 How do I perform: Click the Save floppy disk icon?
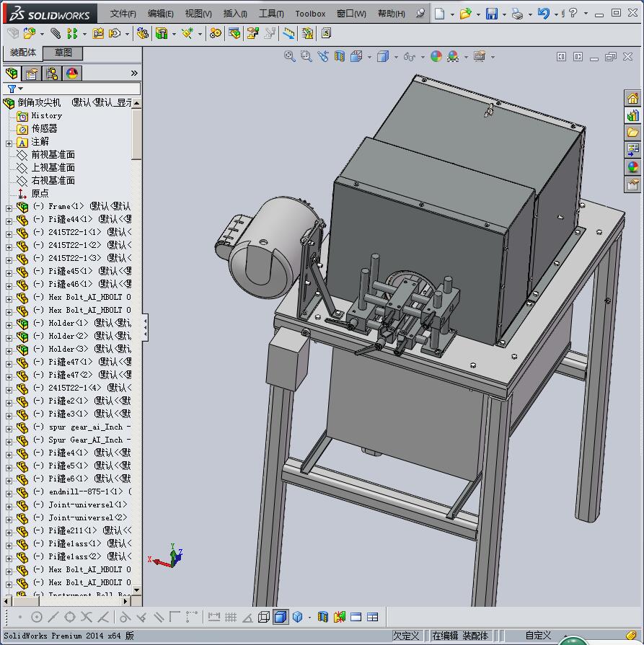tap(492, 14)
